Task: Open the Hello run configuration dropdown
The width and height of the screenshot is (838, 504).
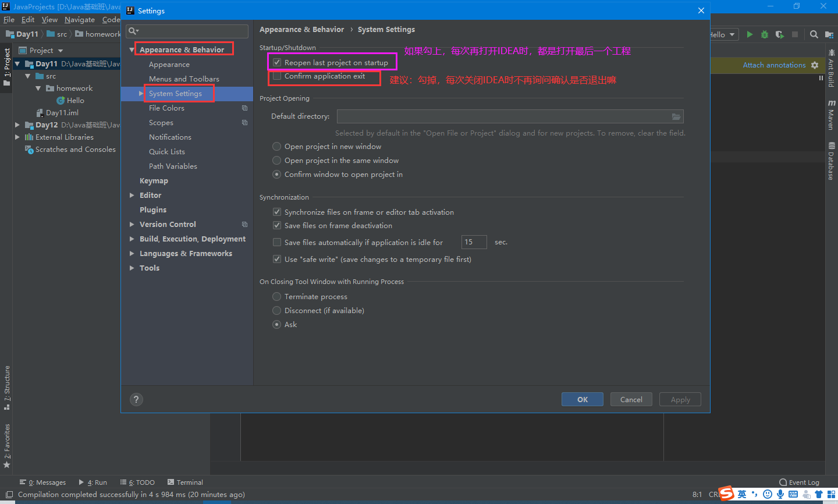Action: coord(724,34)
